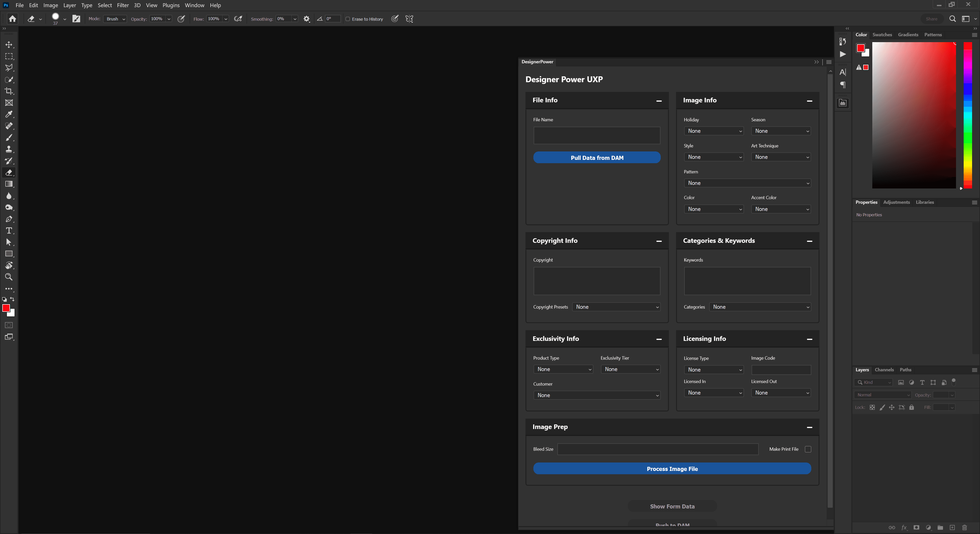The width and height of the screenshot is (980, 534).
Task: Pick the Eyedropper tool
Action: [x=9, y=114]
